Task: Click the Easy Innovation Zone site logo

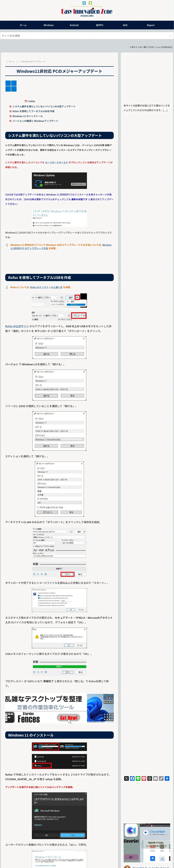Action: point(87,9)
